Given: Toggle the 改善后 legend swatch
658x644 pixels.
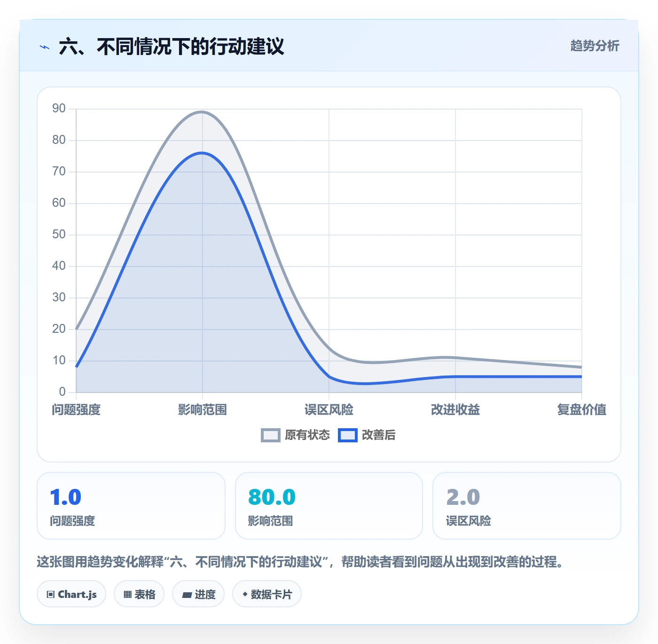Looking at the screenshot, I should click(348, 435).
